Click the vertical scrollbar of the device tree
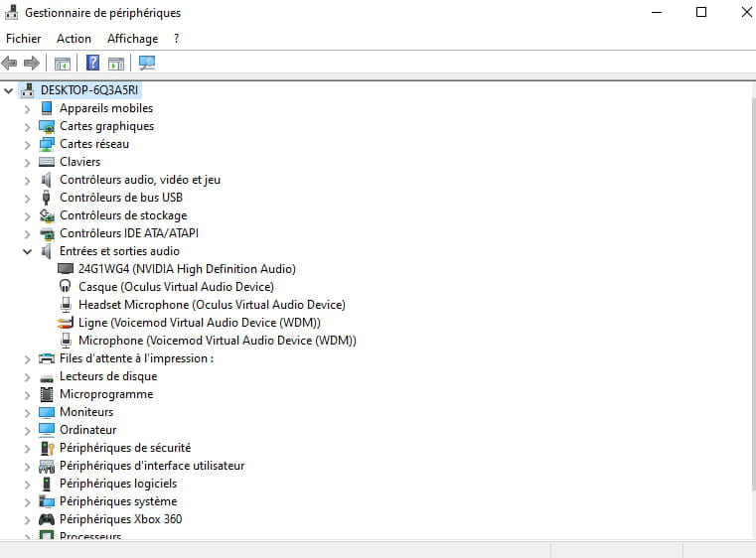The width and height of the screenshot is (756, 558). tap(754, 294)
